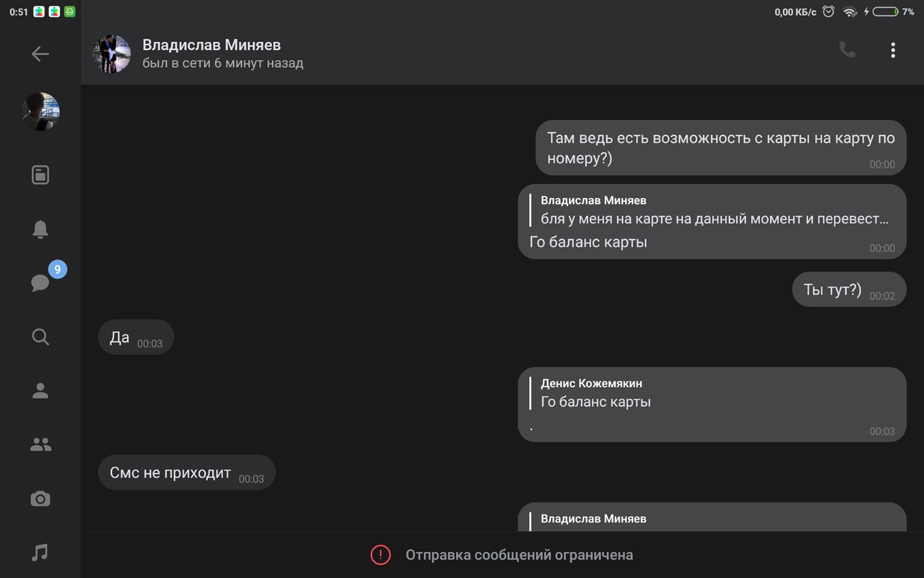
Task: Start a call with phone icon
Action: point(847,50)
